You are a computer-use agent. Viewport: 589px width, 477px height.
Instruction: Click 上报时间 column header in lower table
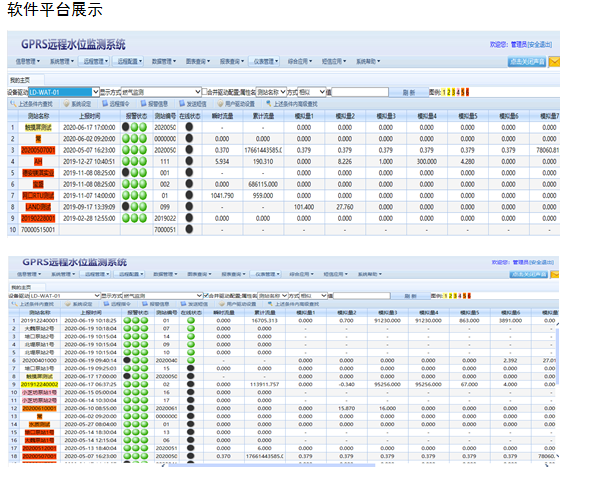(x=91, y=312)
